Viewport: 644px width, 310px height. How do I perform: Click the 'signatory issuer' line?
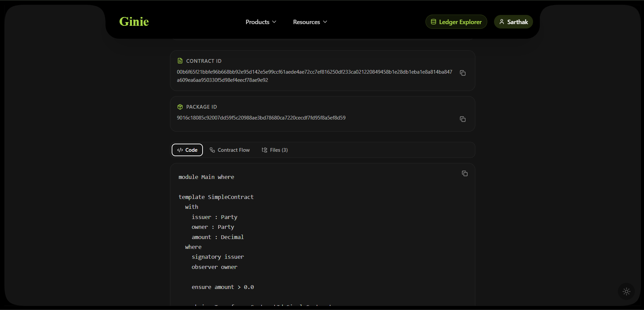coord(217,257)
